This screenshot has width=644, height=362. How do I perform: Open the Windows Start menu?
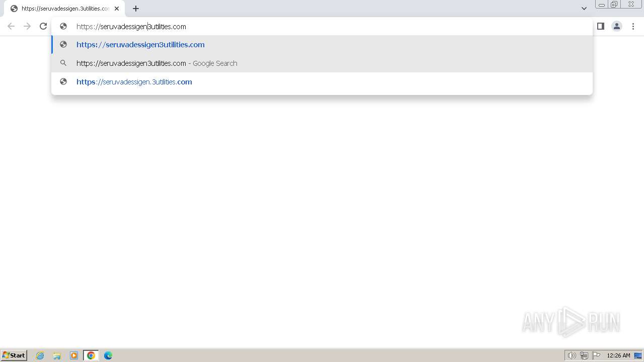pos(14,355)
